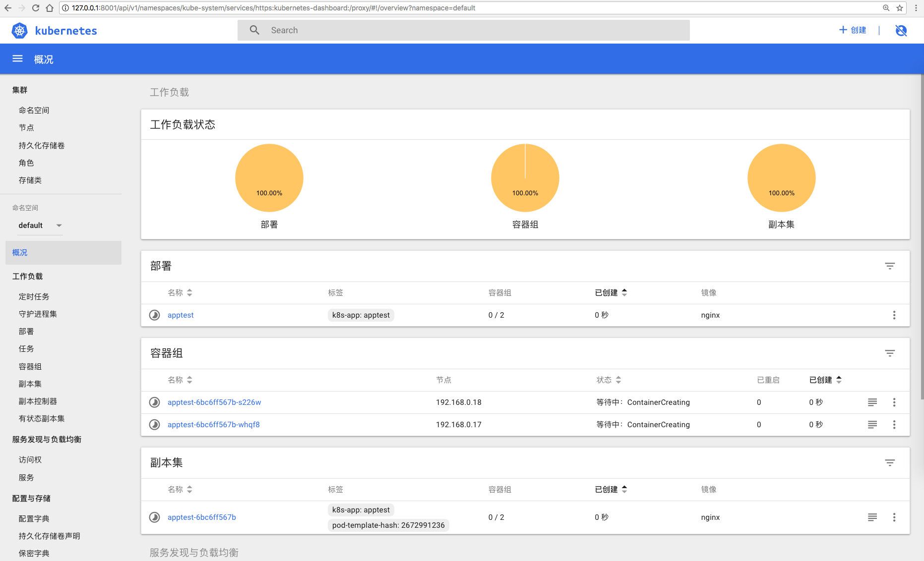924x561 pixels.
Task: Click the search magnifier icon
Action: click(x=254, y=30)
